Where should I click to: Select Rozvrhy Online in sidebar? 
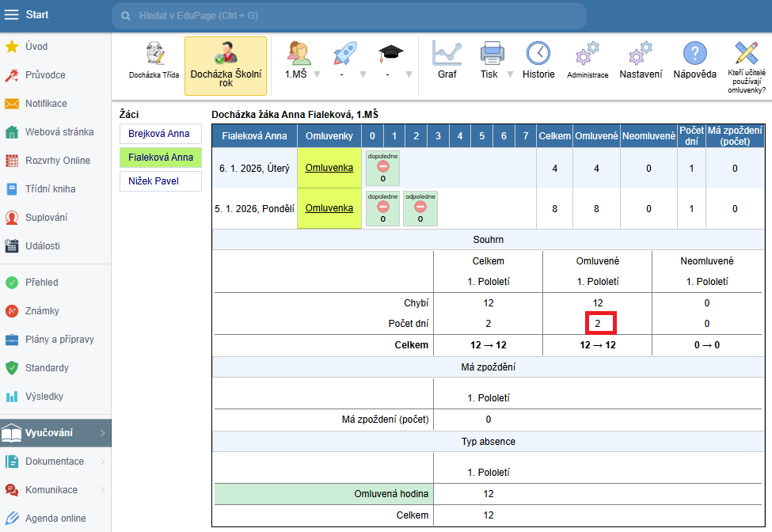tap(57, 161)
